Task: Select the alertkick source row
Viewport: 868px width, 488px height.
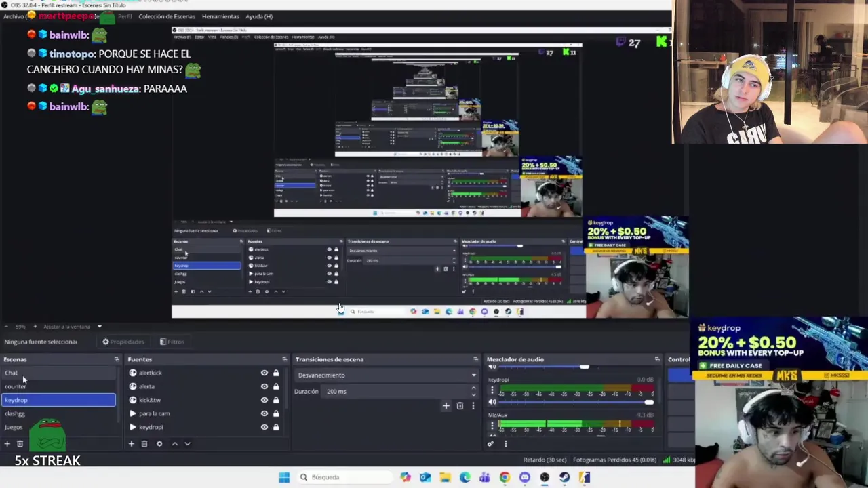Action: 203,373
